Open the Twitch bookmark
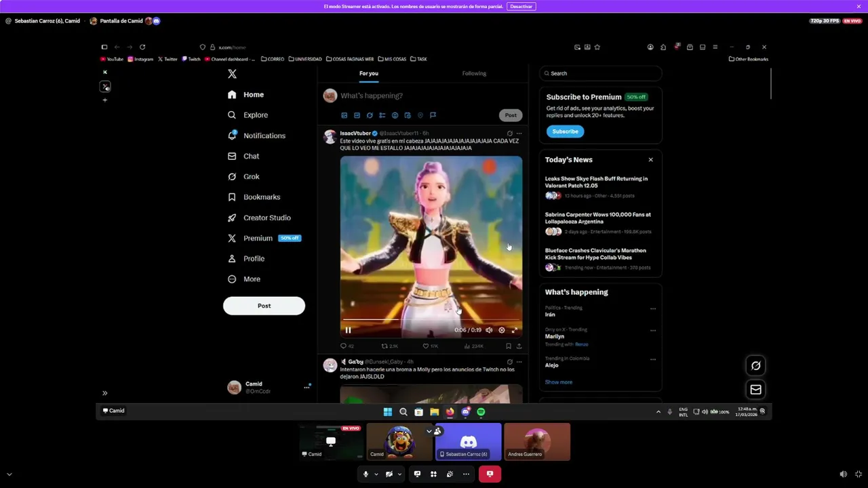This screenshot has height=488, width=868. 191,59
